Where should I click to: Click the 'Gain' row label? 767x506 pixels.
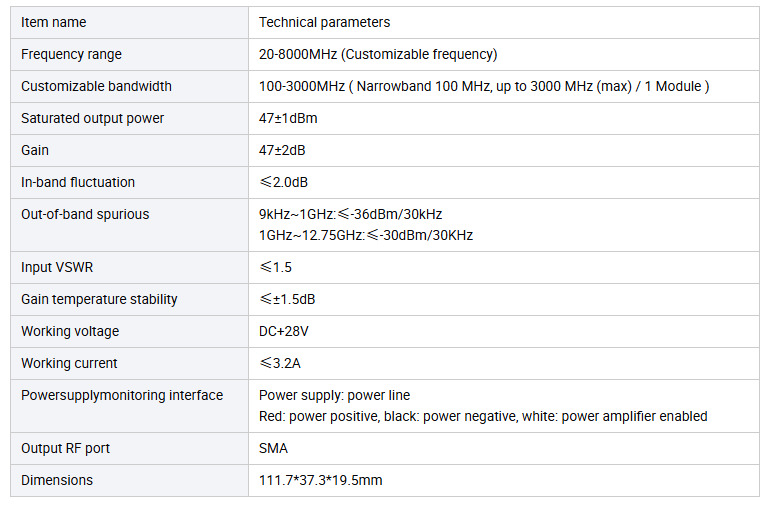click(35, 150)
